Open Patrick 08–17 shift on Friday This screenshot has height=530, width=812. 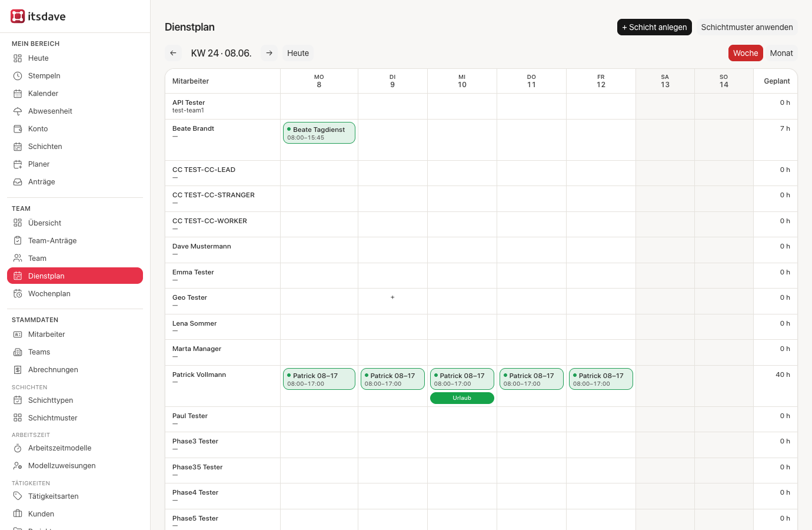[601, 379]
